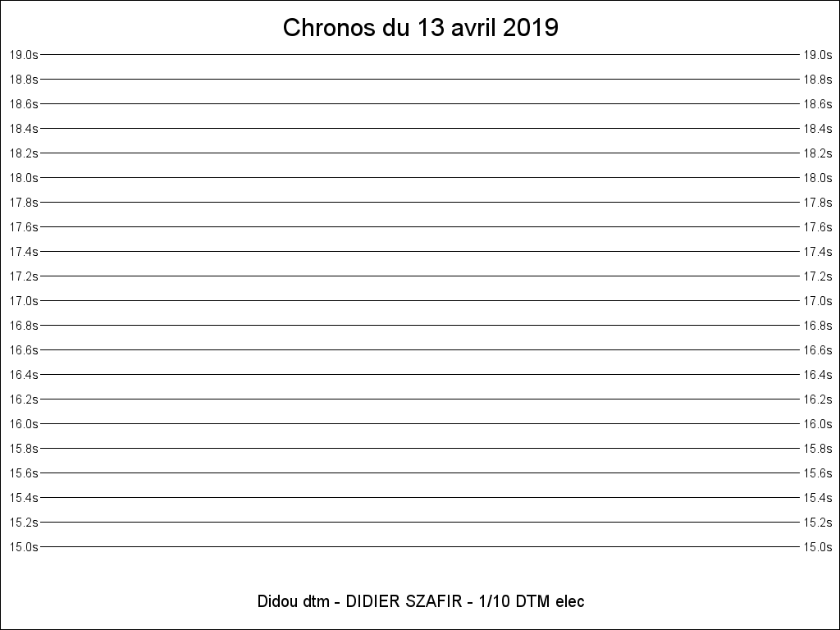Select the left 18.4s axis label
This screenshot has width=840, height=630.
tap(24, 129)
